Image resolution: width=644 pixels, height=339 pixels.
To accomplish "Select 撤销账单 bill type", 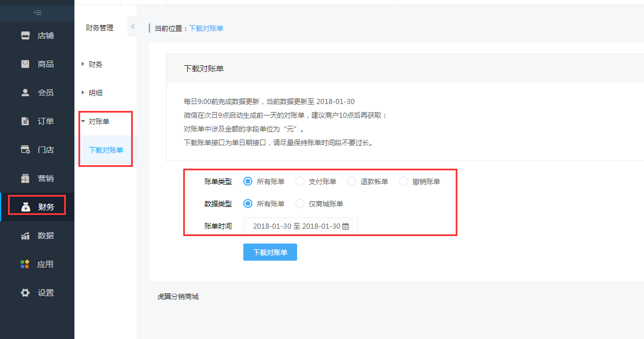I will 404,181.
